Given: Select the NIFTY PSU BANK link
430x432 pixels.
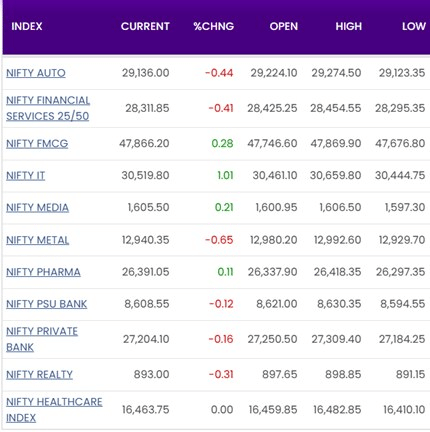Looking at the screenshot, I should [46, 304].
